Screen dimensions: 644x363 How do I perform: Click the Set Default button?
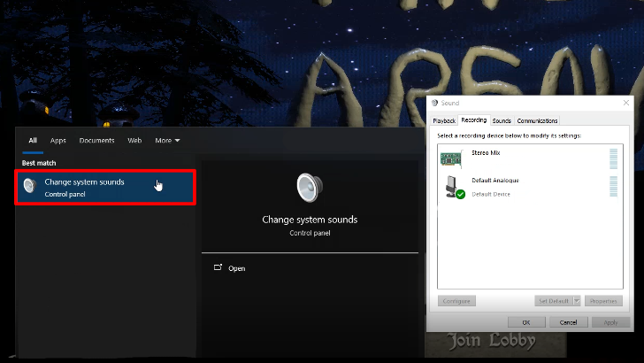(x=554, y=301)
